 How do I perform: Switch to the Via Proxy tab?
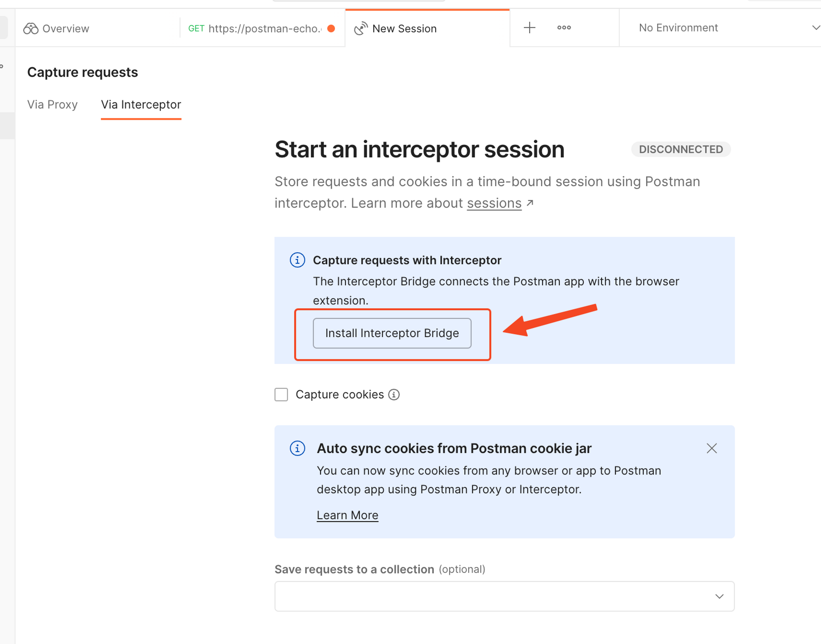(52, 105)
